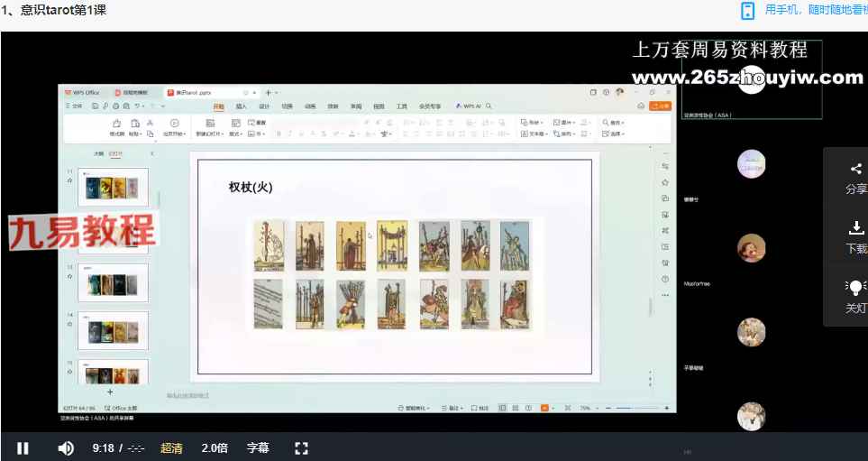
Task: Toggle fullscreen mode in video player
Action: click(x=302, y=447)
